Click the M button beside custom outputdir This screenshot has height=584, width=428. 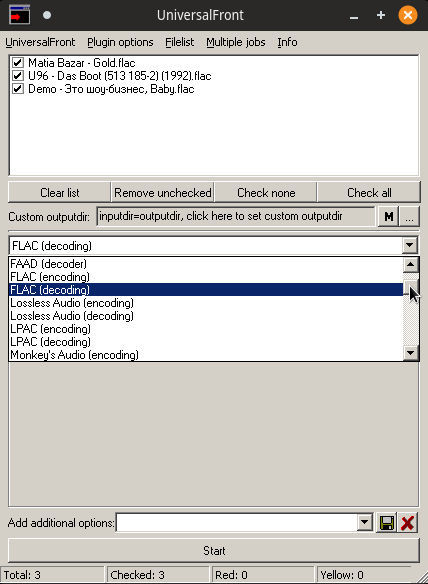pyautogui.click(x=388, y=216)
